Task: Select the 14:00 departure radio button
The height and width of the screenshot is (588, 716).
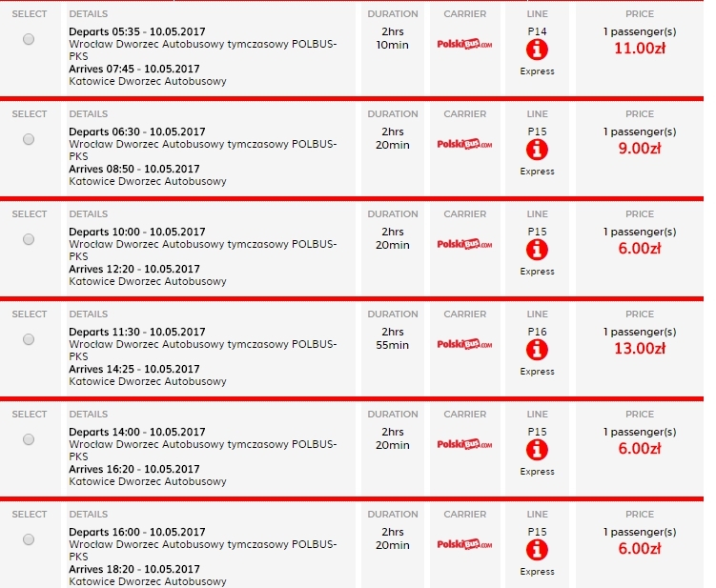Action: (29, 439)
